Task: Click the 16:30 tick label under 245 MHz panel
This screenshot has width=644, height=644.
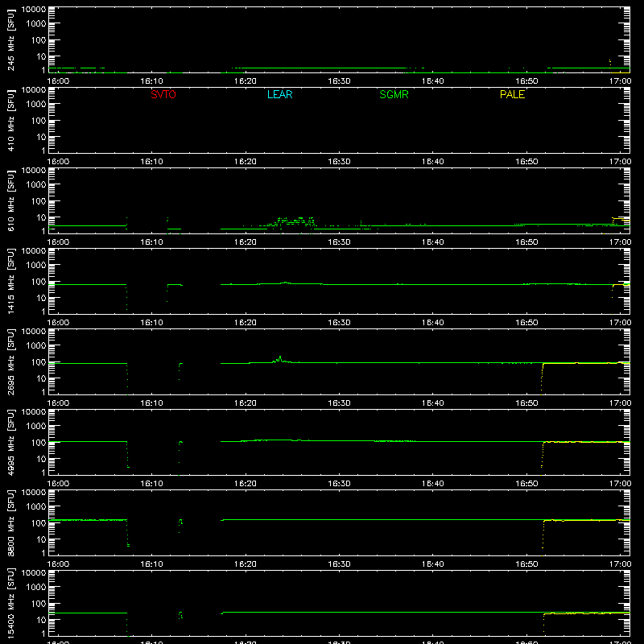Action: pos(339,81)
